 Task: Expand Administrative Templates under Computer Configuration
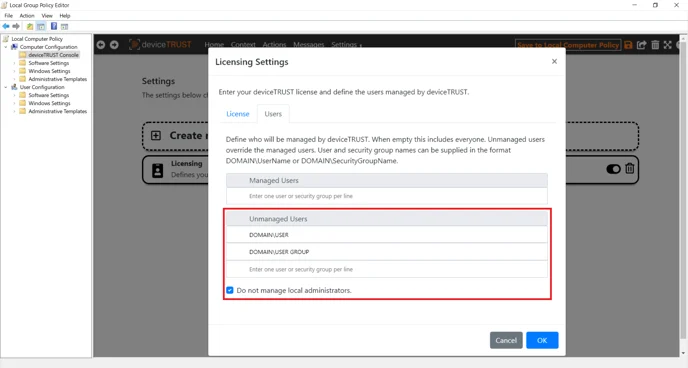tap(14, 79)
